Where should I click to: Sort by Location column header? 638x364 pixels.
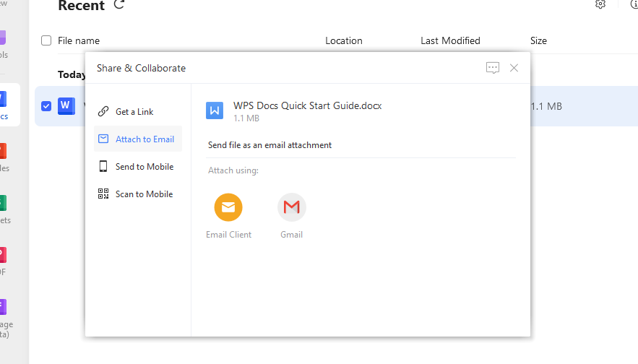point(344,40)
